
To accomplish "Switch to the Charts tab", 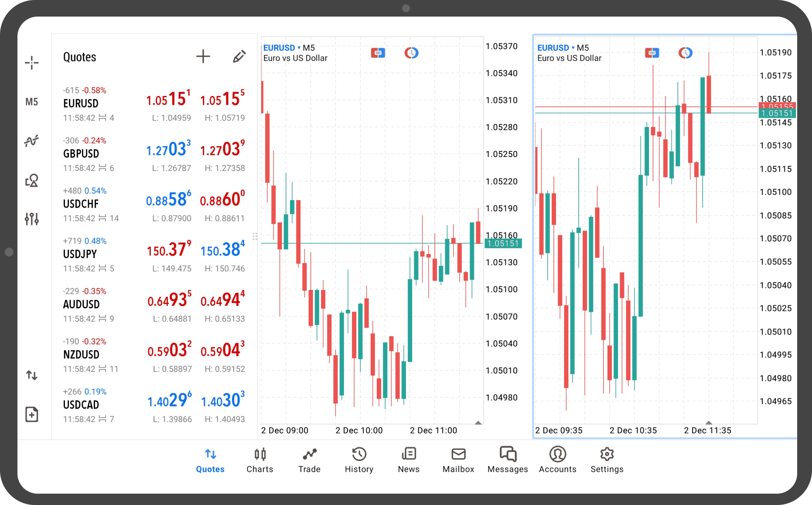I will point(260,460).
